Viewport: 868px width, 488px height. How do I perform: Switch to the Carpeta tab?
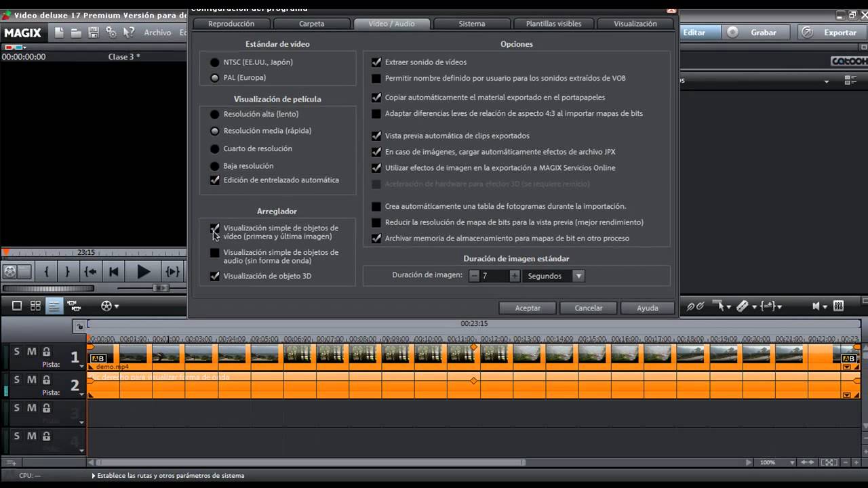pos(312,24)
